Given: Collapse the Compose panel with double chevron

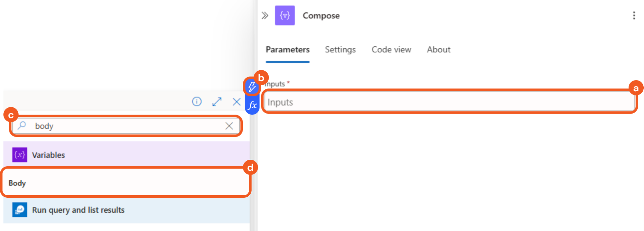Looking at the screenshot, I should [x=265, y=15].
